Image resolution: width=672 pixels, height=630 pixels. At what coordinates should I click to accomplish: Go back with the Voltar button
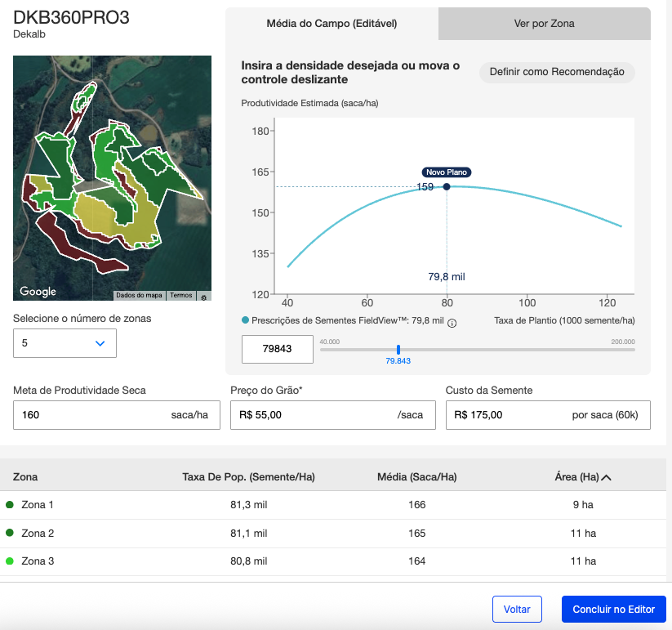tap(517, 610)
